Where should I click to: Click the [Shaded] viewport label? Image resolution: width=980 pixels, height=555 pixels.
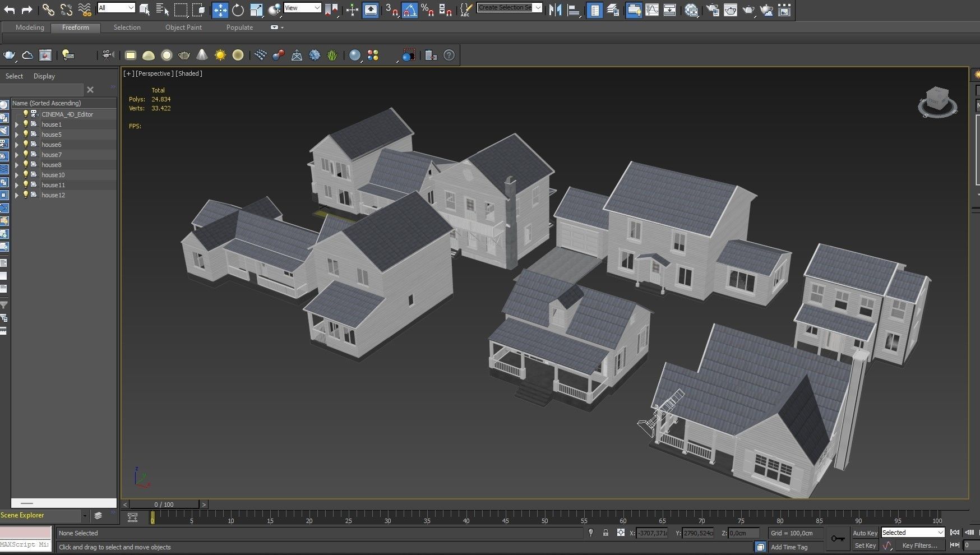pos(189,73)
